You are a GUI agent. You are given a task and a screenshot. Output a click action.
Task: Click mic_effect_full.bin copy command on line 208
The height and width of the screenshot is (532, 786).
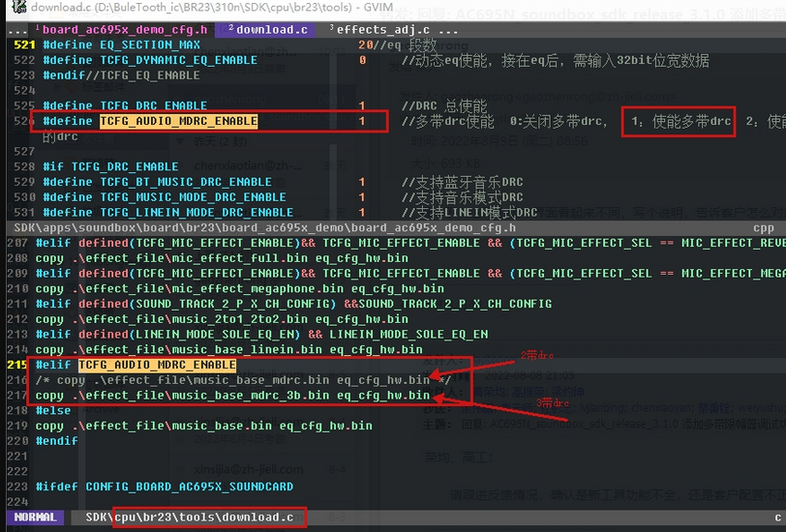pos(222,258)
